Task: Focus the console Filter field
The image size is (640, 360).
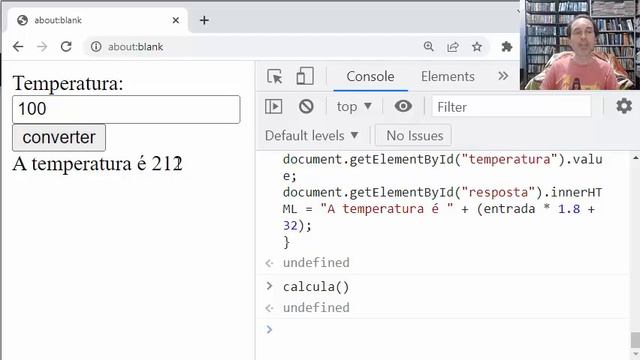Action: pyautogui.click(x=511, y=107)
